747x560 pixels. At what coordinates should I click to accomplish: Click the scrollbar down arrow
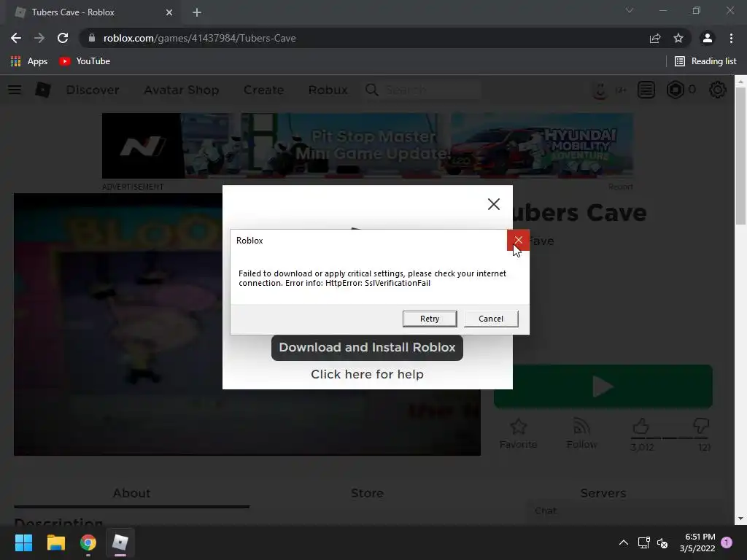[740, 518]
